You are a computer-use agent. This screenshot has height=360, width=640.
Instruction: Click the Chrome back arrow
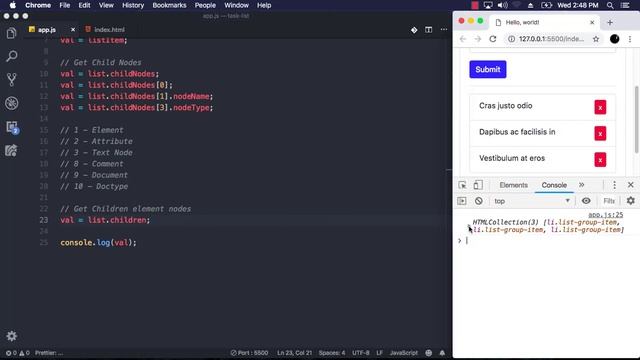[x=462, y=39]
